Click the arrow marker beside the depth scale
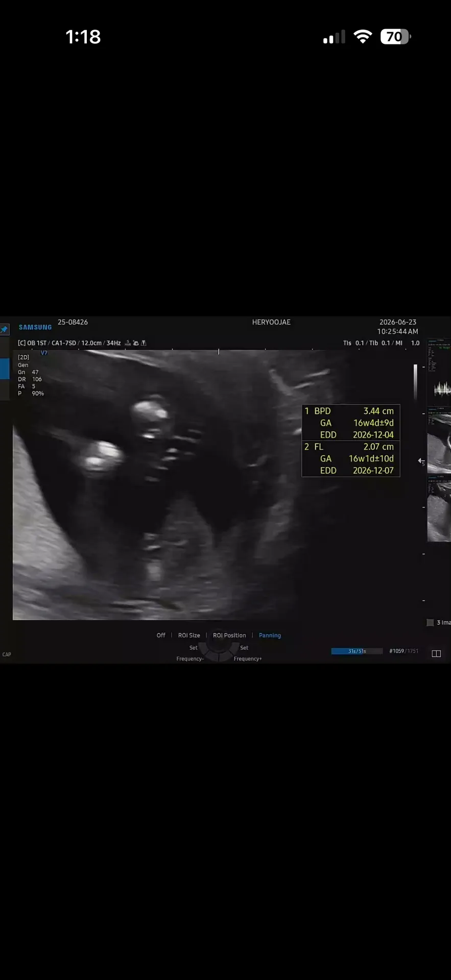The height and width of the screenshot is (980, 451). tap(421, 461)
